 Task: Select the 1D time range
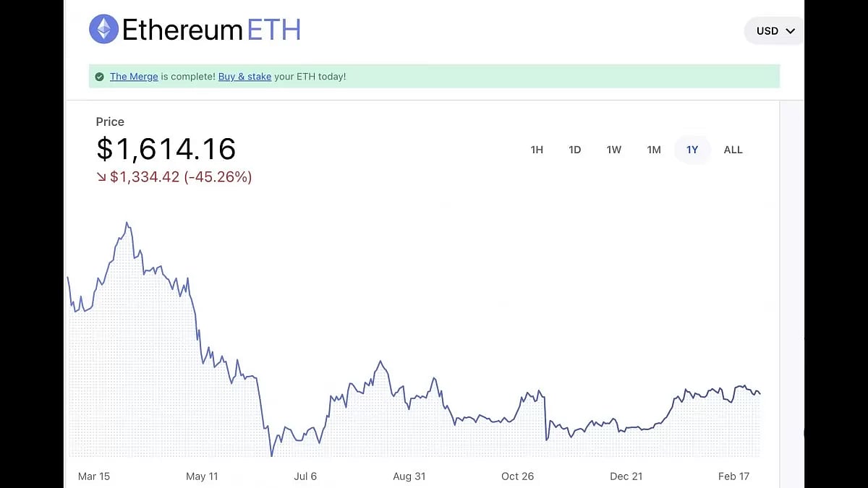pyautogui.click(x=575, y=150)
